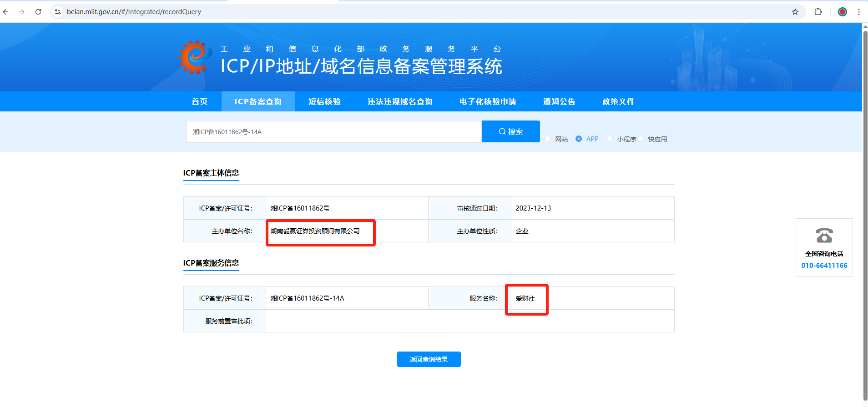Open the browser extensions puzzle icon

coord(818,12)
